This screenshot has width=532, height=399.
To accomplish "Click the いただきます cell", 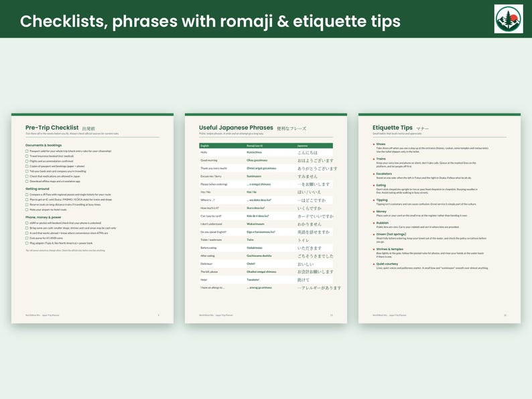I will 310,248.
